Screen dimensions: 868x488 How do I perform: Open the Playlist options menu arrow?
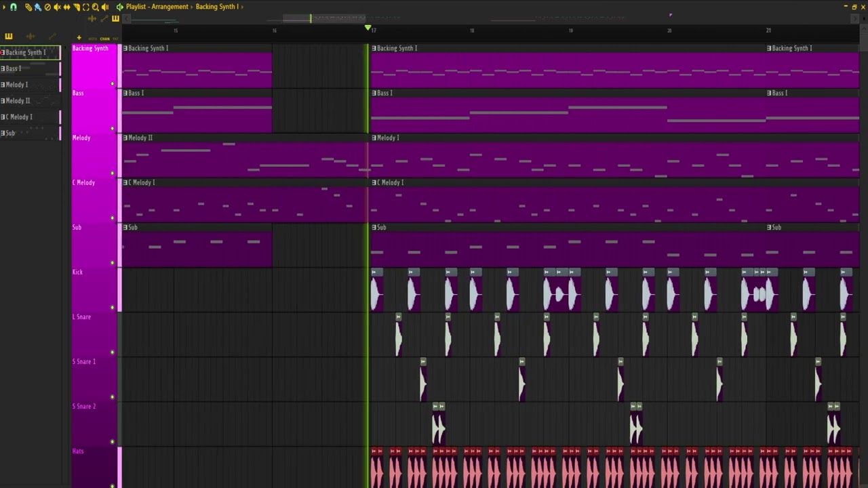[4, 7]
